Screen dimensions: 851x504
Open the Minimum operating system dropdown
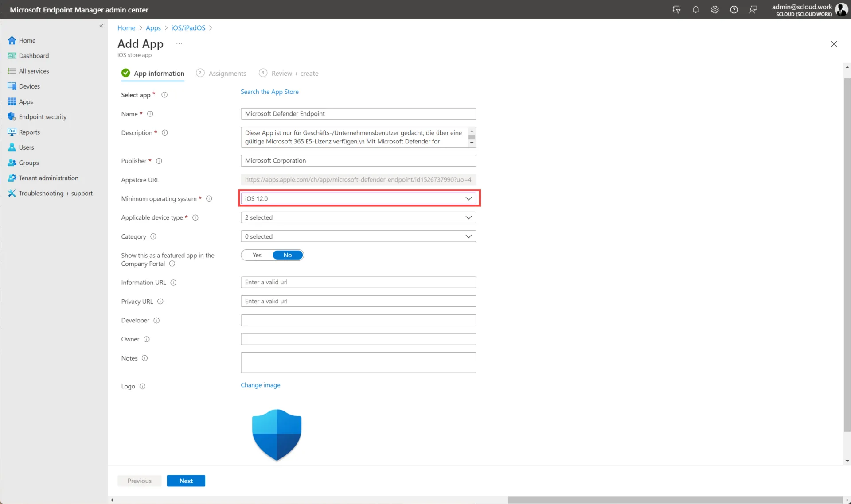point(358,198)
